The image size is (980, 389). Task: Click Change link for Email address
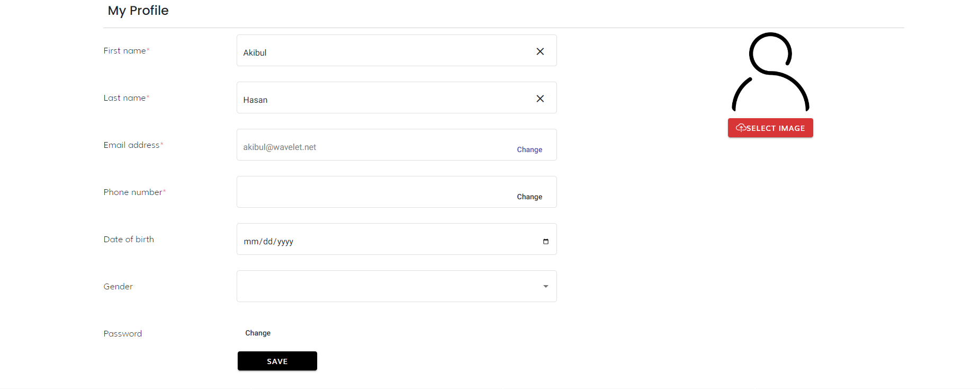point(529,149)
